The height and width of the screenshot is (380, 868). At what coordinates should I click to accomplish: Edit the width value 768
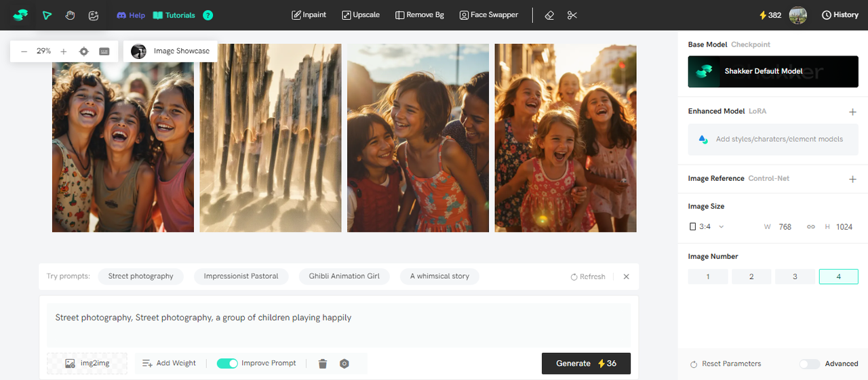tap(785, 227)
